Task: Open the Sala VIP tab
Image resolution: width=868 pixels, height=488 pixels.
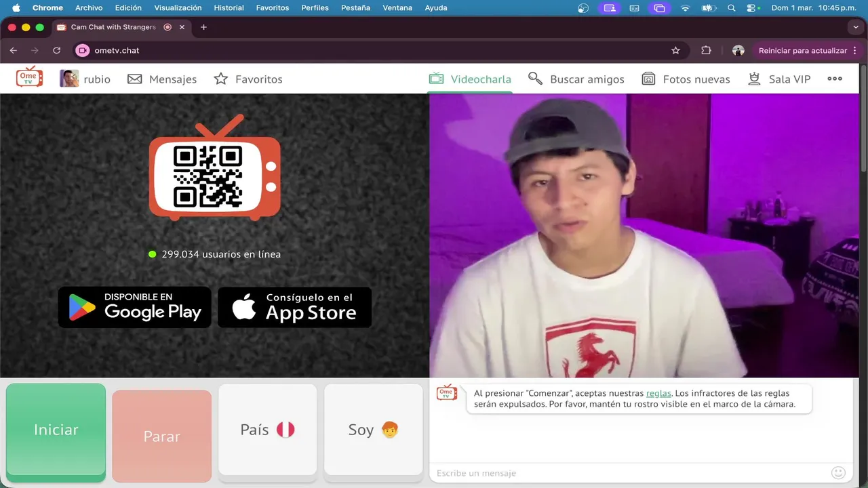Action: [x=779, y=79]
